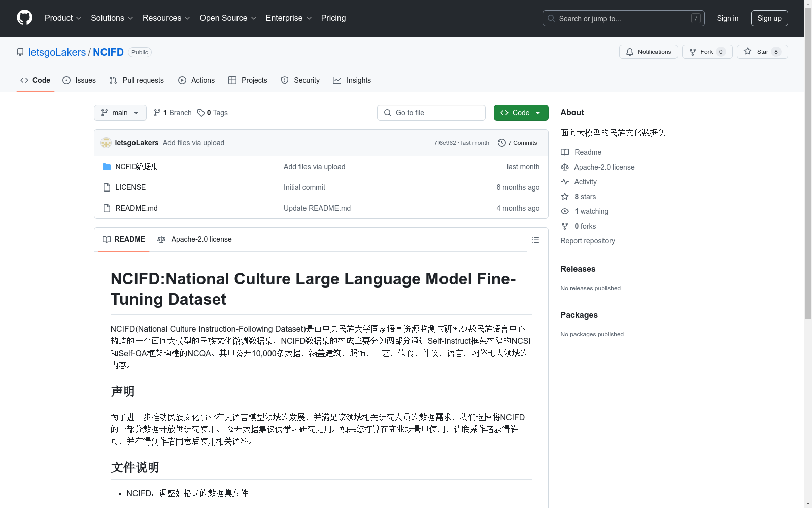Click the Star count badge 8
Viewport: 812px width, 508px height.
776,52
